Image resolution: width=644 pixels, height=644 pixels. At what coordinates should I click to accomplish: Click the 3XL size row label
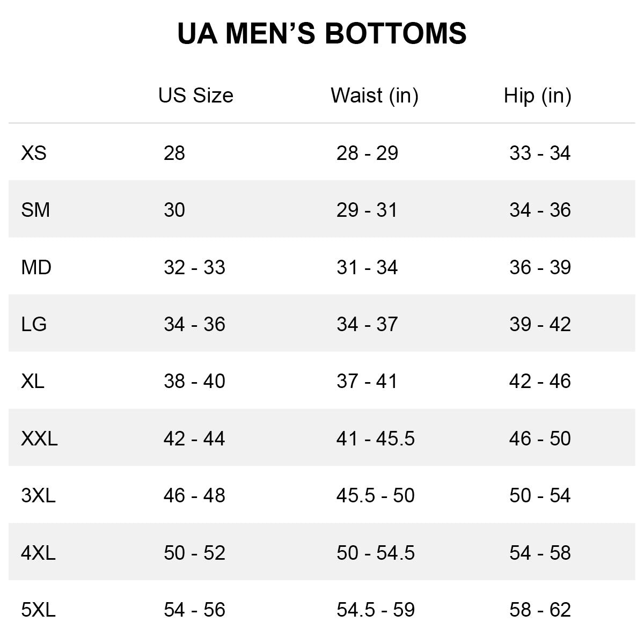[x=38, y=495]
